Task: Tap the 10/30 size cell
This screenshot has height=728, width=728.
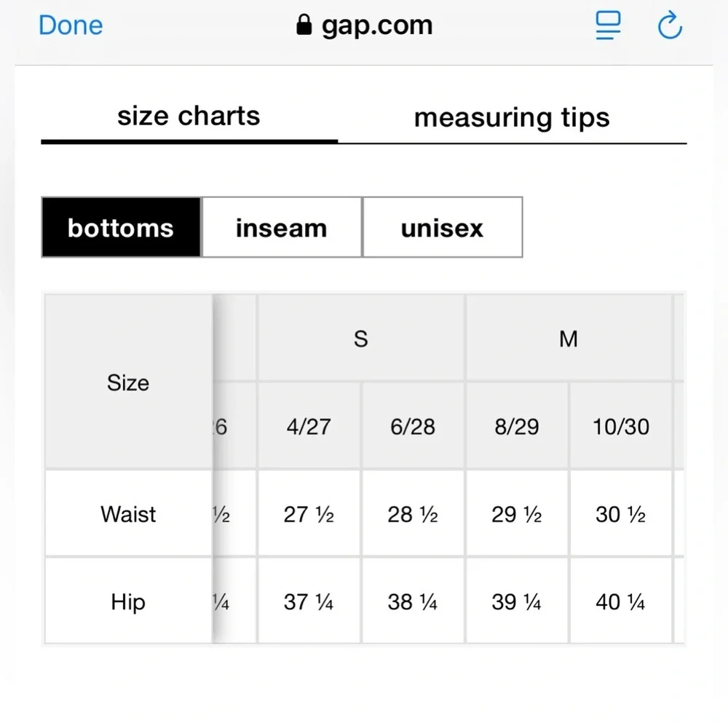Action: tap(621, 427)
